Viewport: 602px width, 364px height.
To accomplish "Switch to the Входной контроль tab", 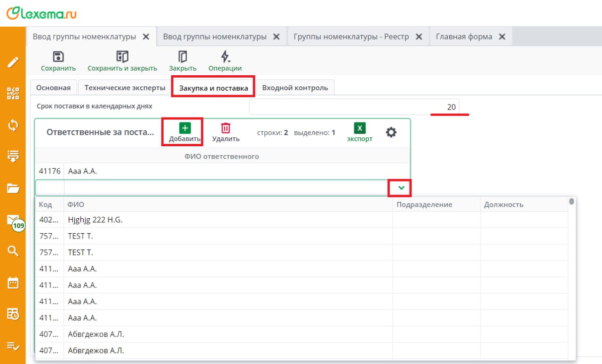I will tap(295, 88).
